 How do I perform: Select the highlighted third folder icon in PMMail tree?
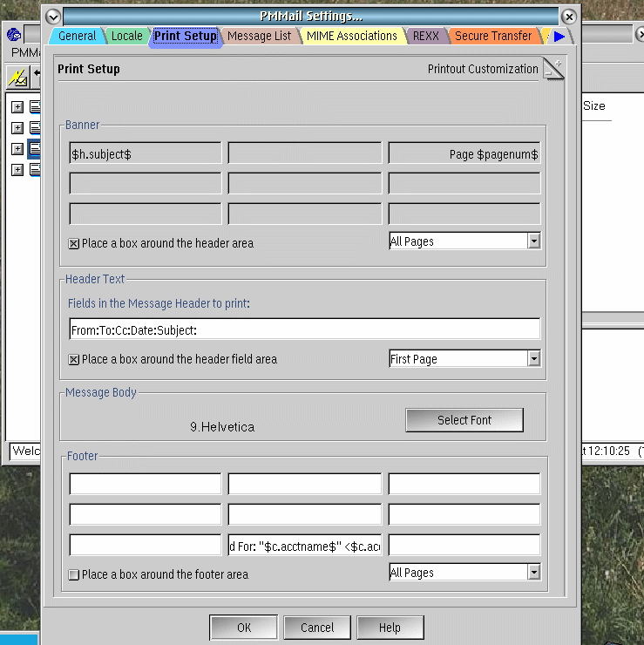(x=35, y=149)
